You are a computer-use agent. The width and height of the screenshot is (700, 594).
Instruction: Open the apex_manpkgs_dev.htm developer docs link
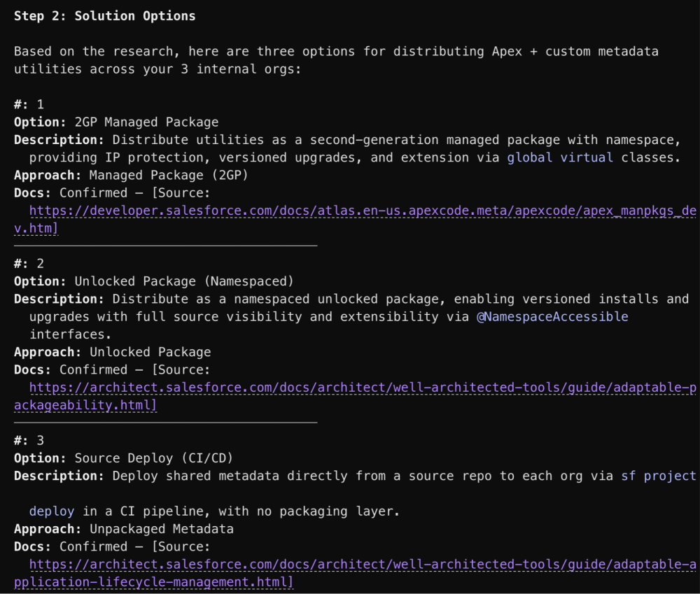363,211
